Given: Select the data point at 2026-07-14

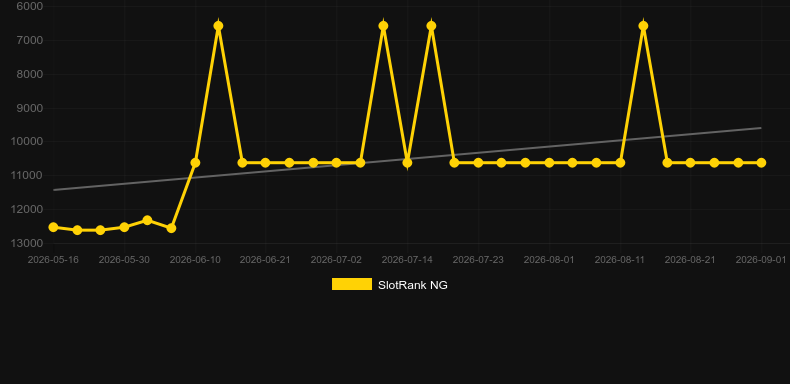Looking at the screenshot, I should [408, 163].
